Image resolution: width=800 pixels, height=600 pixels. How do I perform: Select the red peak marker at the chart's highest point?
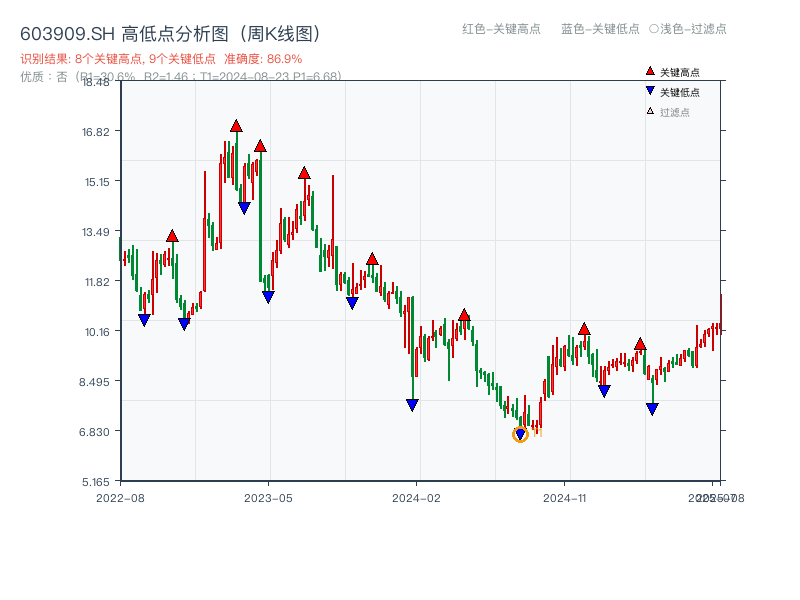tap(237, 125)
